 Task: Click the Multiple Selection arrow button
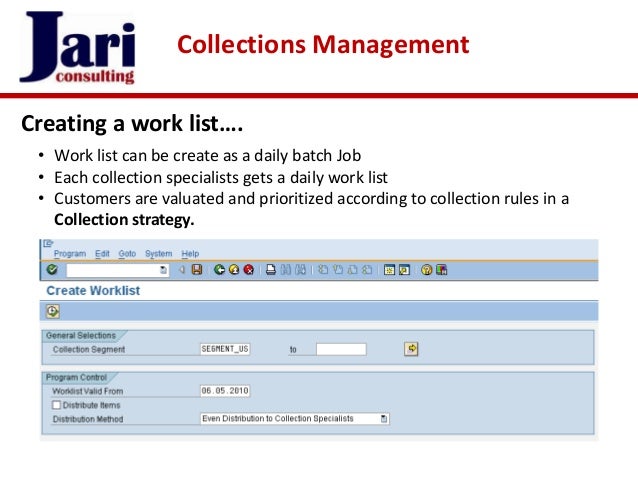pos(411,349)
